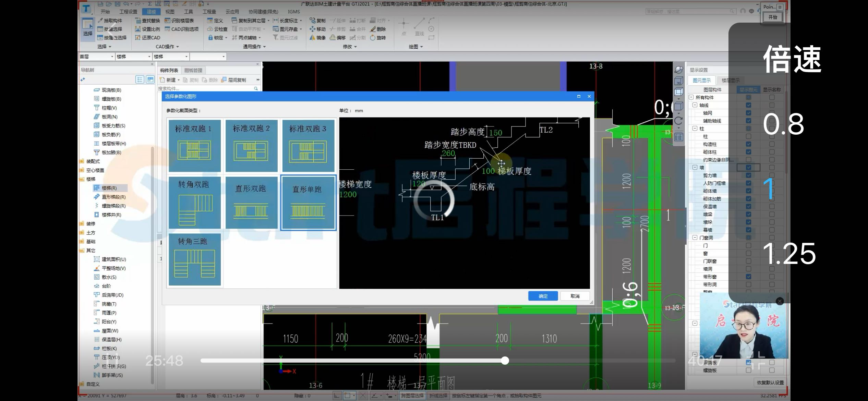This screenshot has height=401, width=868.
Task: Click the orbit view sphere icon
Action: [x=678, y=70]
